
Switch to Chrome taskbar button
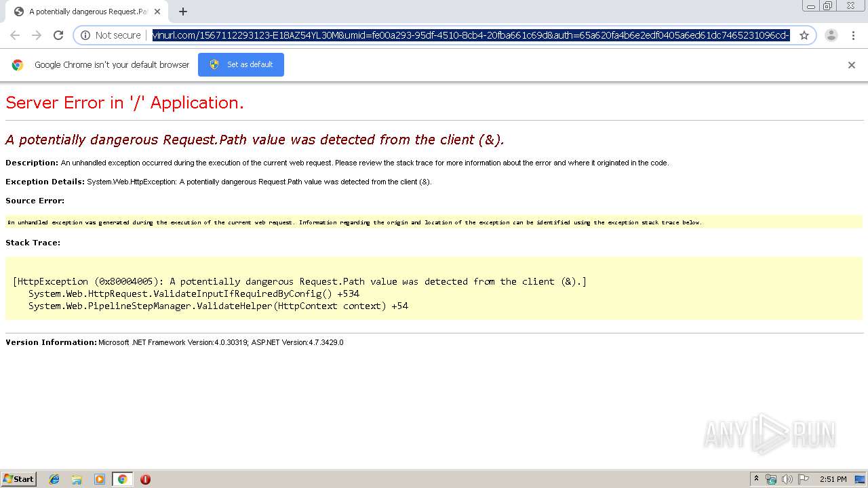pyautogui.click(x=122, y=479)
